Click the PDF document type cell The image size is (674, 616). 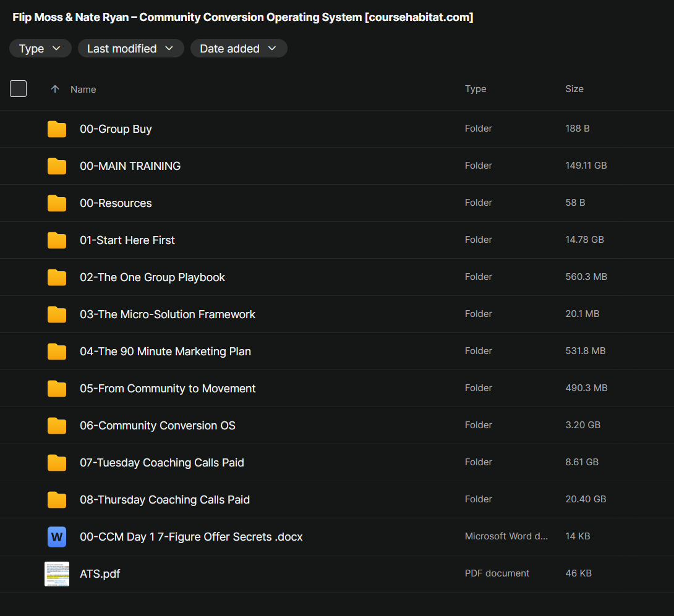click(497, 573)
